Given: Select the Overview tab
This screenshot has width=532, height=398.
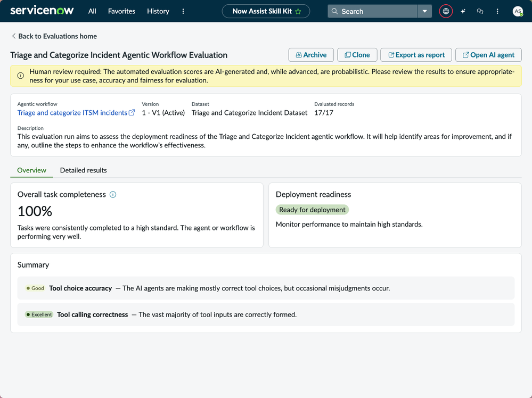Looking at the screenshot, I should click(x=31, y=170).
